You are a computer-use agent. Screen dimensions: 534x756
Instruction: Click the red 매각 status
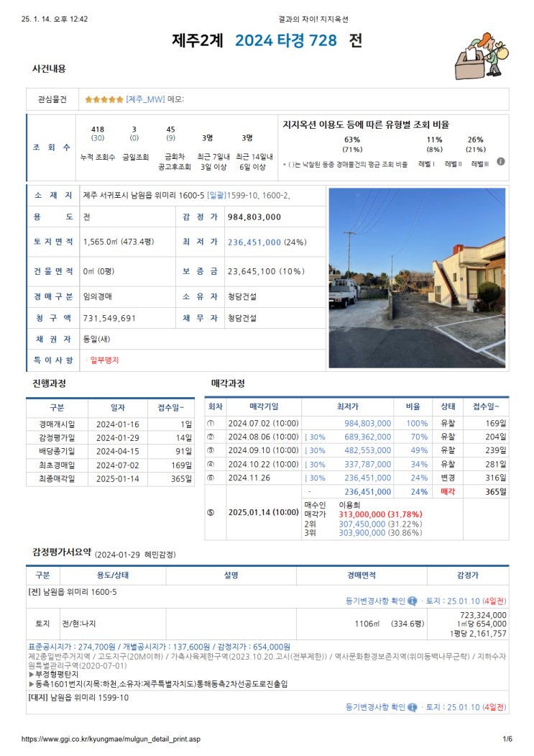point(448,492)
